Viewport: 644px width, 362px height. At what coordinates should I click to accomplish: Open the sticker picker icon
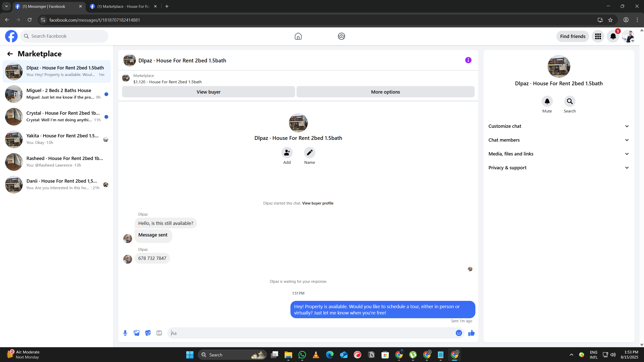(148, 333)
